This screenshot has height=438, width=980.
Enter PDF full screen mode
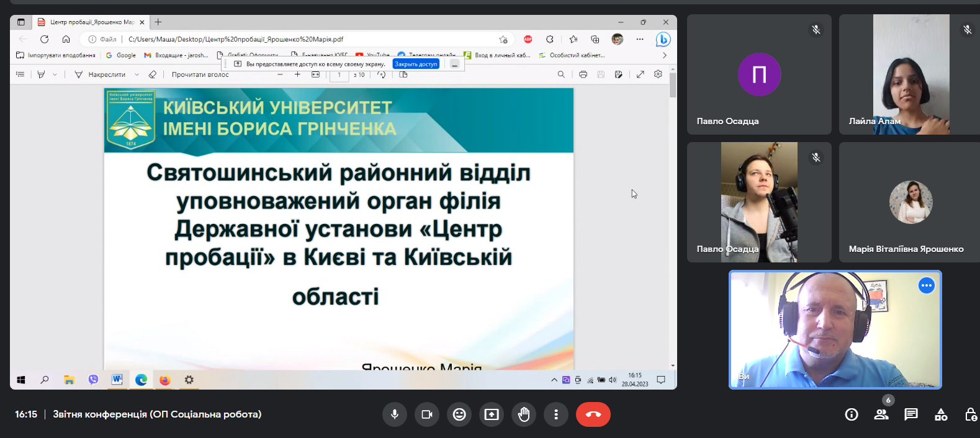click(x=641, y=74)
